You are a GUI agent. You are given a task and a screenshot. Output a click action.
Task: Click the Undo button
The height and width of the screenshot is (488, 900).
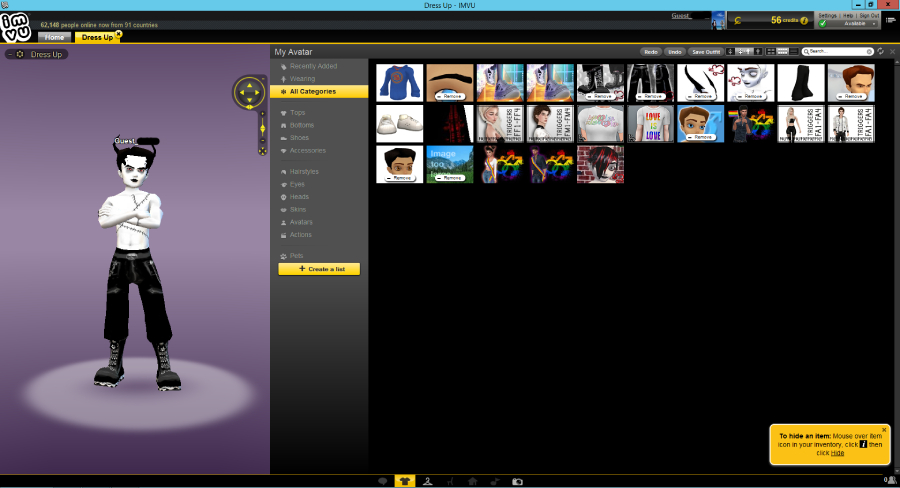coord(674,52)
